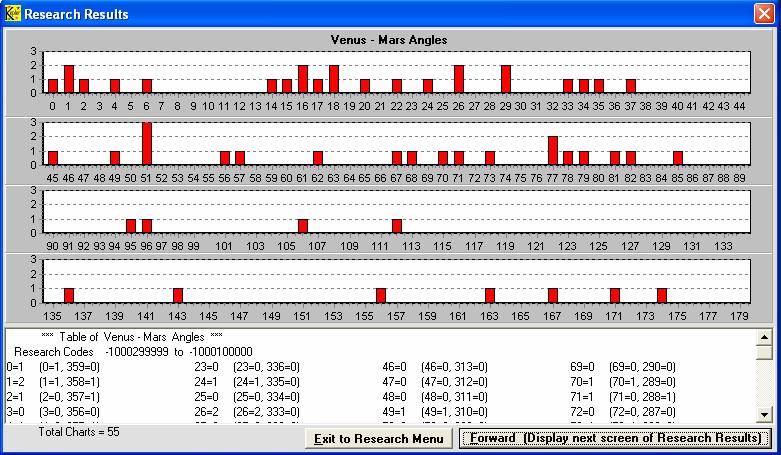Click the Exit to Research Menu button
This screenshot has width=781, height=455.
tap(379, 439)
